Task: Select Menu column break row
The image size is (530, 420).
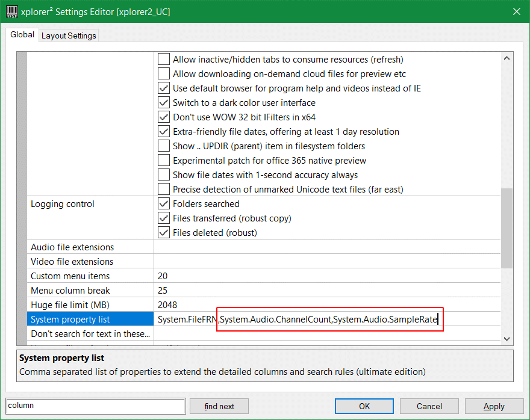Action: click(x=90, y=291)
